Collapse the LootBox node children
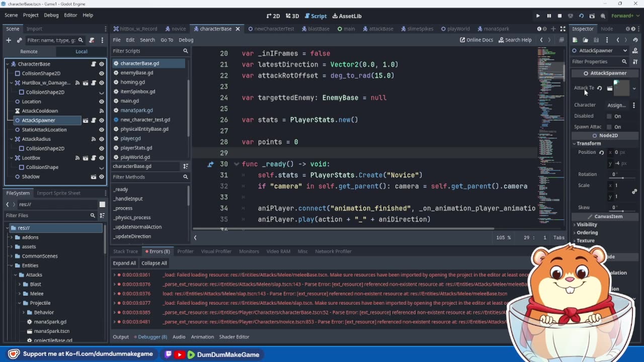 [x=11, y=158]
